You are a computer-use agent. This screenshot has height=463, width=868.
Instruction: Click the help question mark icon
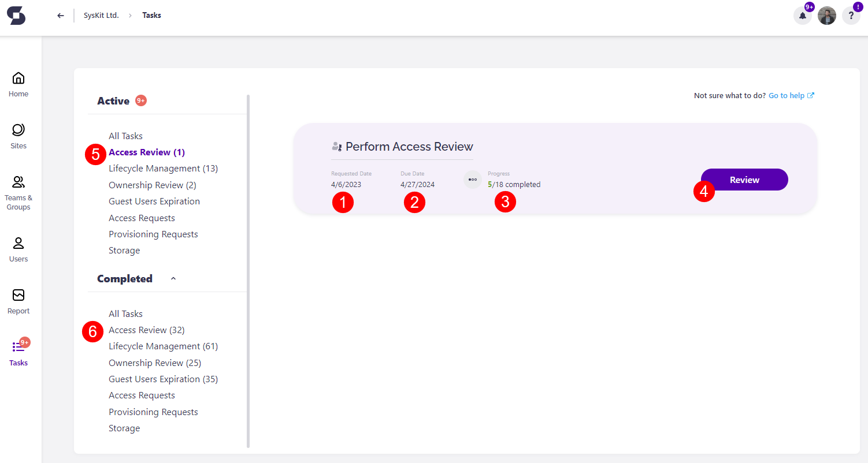[851, 16]
